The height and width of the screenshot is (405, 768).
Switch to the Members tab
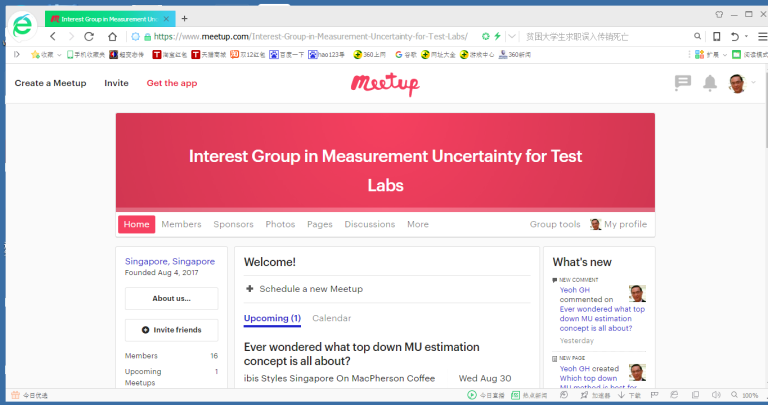[x=181, y=225]
